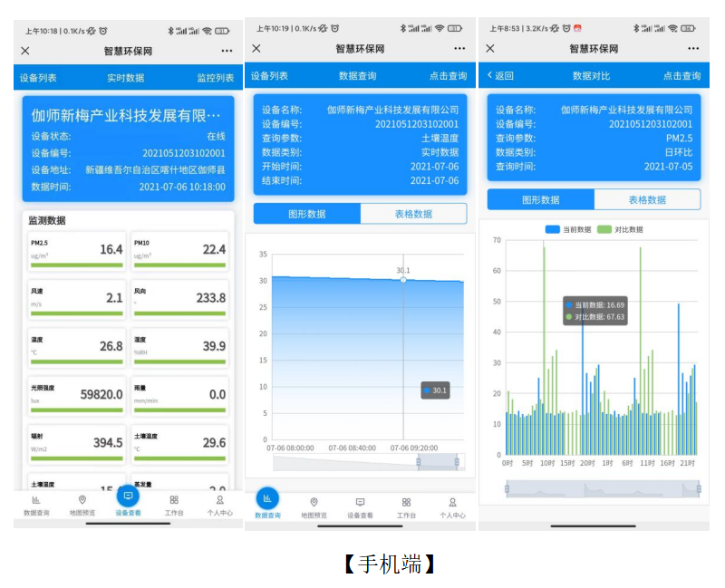Click the range slider below the bar chart

(603, 489)
